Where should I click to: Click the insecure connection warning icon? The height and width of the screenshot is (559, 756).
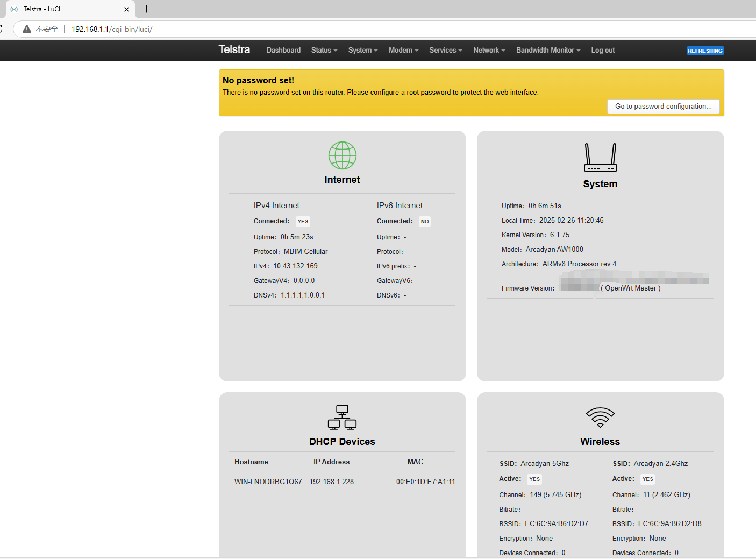click(x=27, y=29)
